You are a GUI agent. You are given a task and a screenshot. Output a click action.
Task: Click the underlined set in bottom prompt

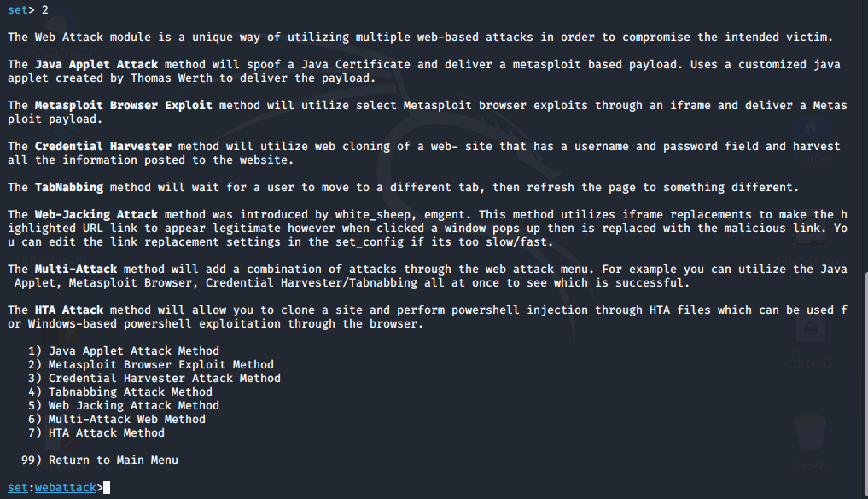(x=18, y=487)
